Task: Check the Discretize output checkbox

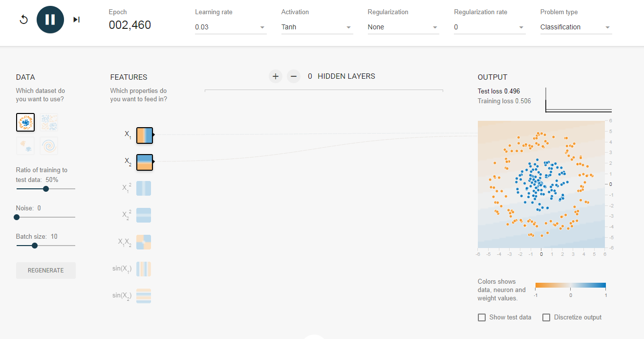Action: tap(546, 317)
